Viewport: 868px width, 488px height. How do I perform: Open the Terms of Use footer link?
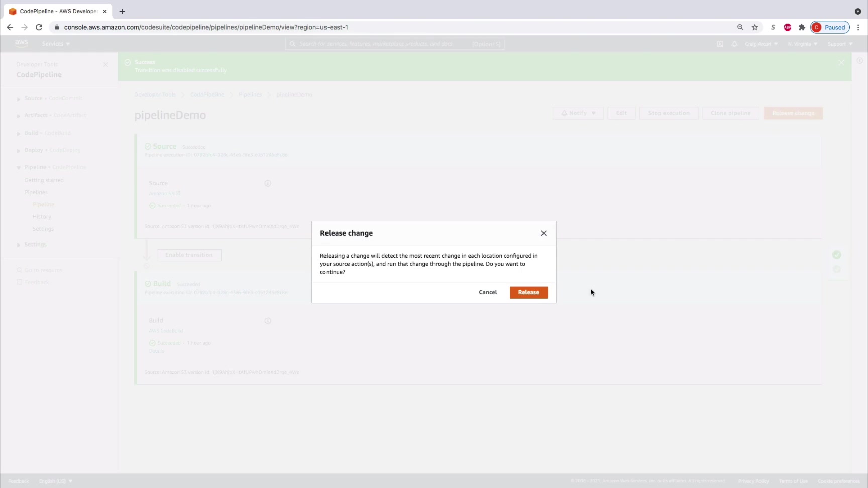[793, 481]
